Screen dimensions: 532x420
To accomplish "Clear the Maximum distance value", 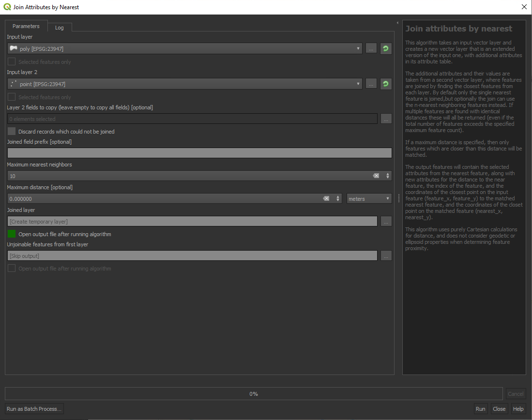I will click(326, 198).
